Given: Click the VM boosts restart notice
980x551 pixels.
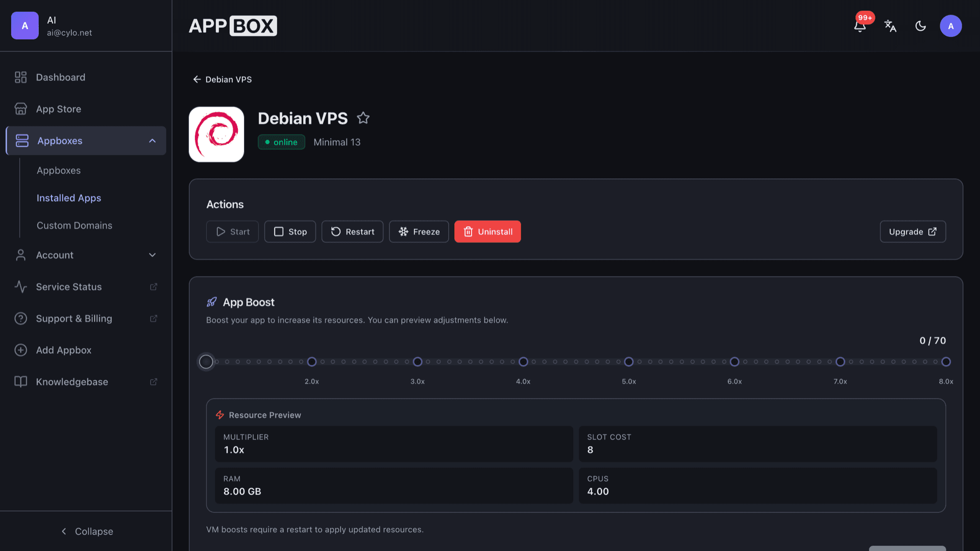Looking at the screenshot, I should [315, 530].
